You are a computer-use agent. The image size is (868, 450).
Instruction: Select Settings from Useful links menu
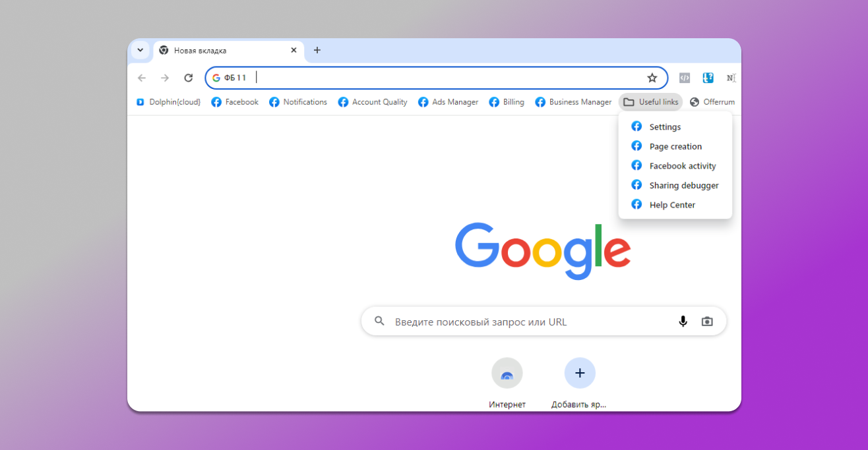[x=665, y=127]
